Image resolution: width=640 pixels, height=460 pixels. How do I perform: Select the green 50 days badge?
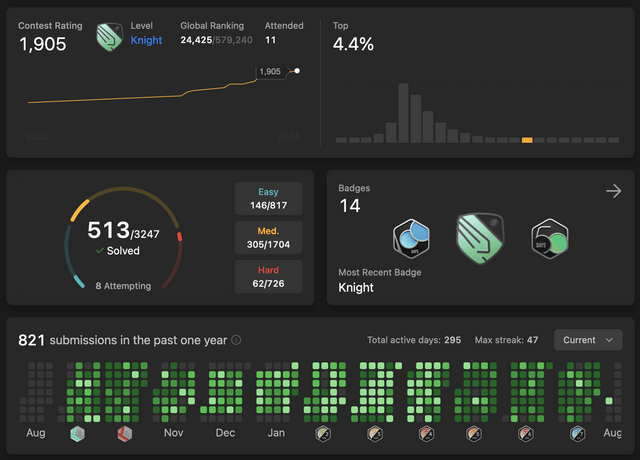pyautogui.click(x=549, y=238)
